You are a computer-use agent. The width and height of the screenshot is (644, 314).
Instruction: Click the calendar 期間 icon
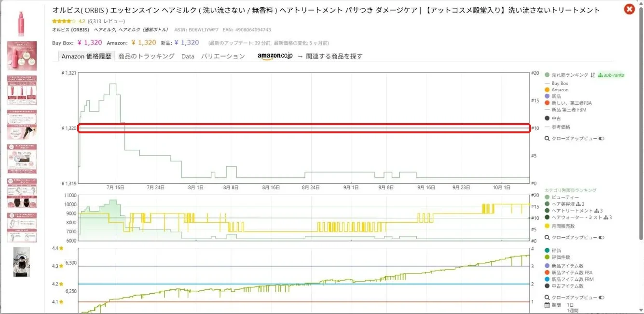[x=547, y=305]
